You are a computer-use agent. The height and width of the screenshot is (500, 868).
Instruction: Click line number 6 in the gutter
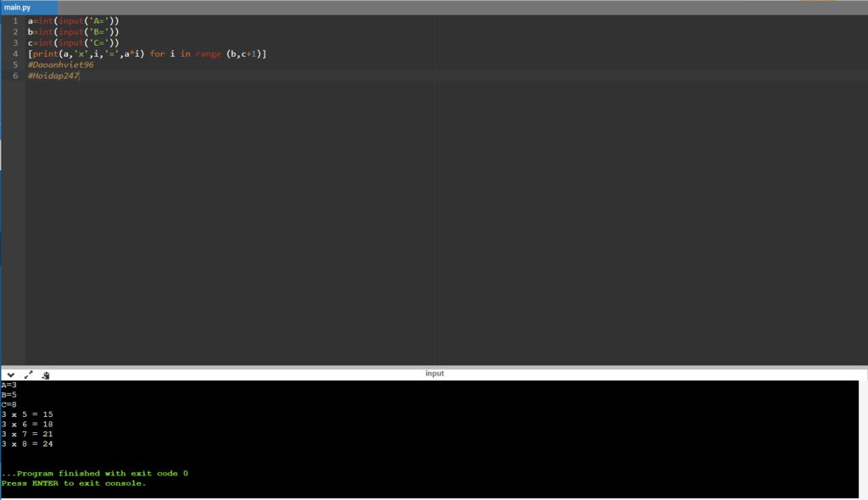tap(15, 76)
